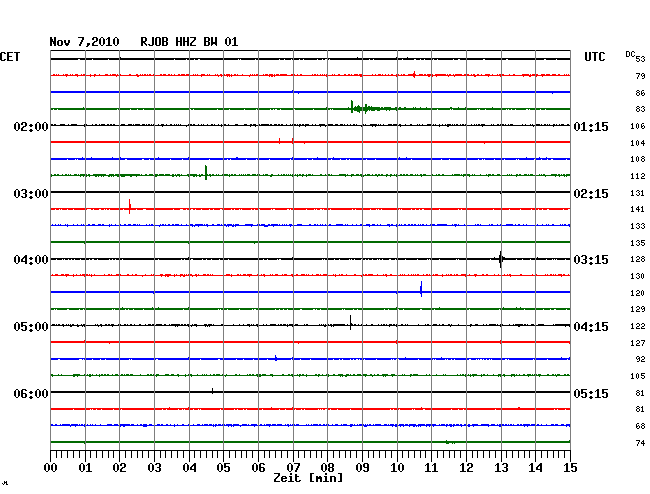Screen dimensions: 650x494
Task: Click the black spike on the 03:15 UTC trace
Action: pos(501,259)
